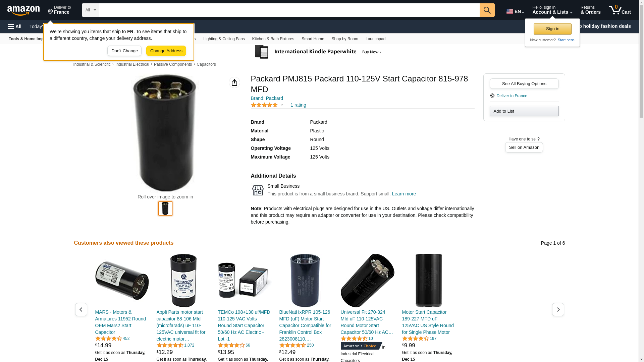Go to next carousel page arrow
The image size is (644, 362).
coord(558,309)
